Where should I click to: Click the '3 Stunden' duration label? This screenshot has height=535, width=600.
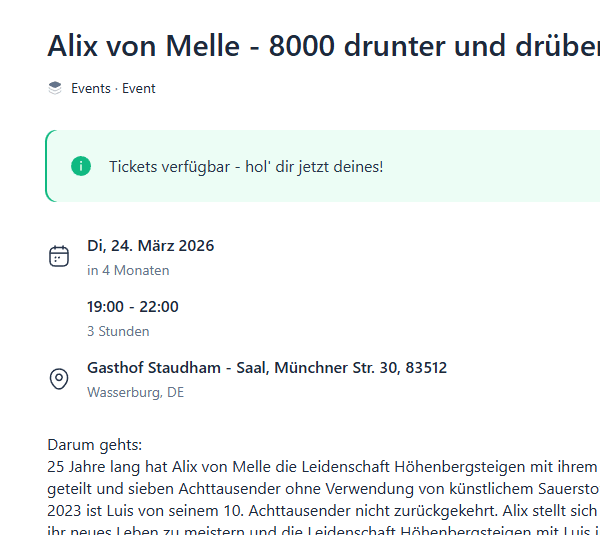tap(118, 331)
